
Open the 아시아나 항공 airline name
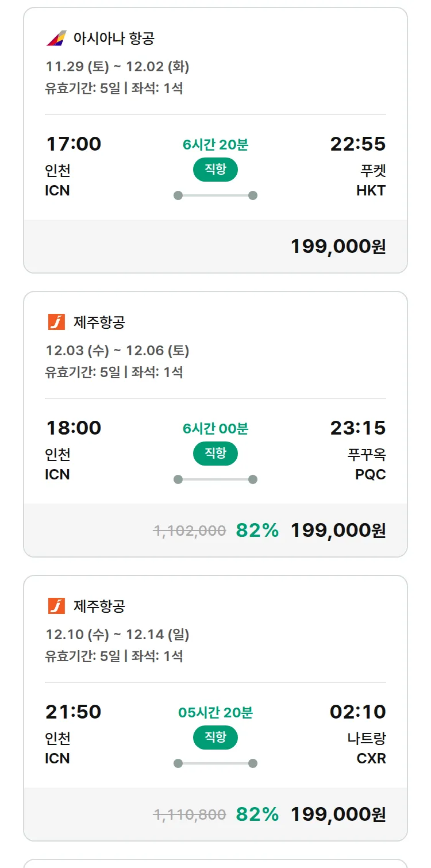[114, 39]
